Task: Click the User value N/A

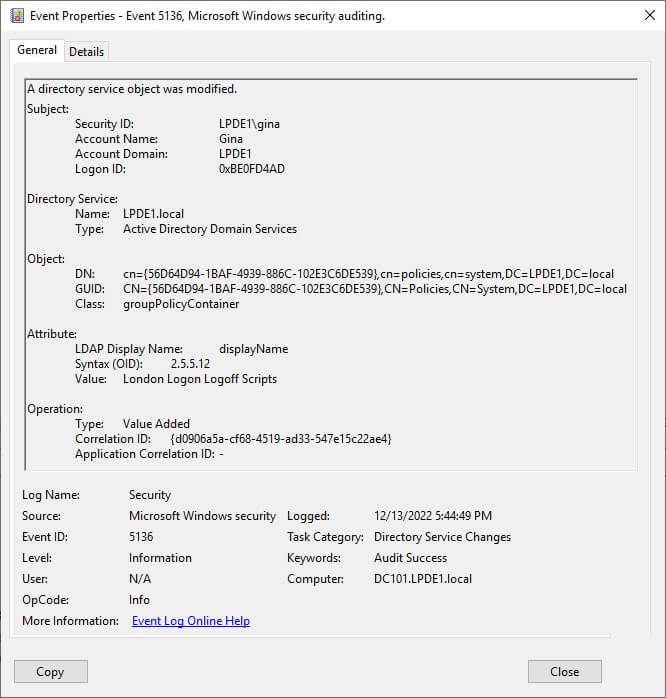Action: [x=140, y=579]
